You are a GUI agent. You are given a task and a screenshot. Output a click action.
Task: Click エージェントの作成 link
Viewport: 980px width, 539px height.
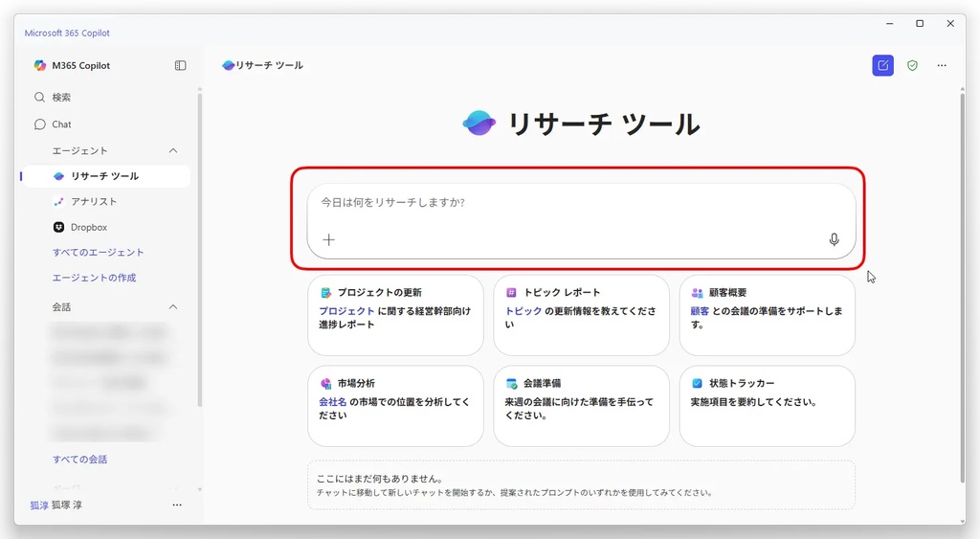tap(95, 278)
